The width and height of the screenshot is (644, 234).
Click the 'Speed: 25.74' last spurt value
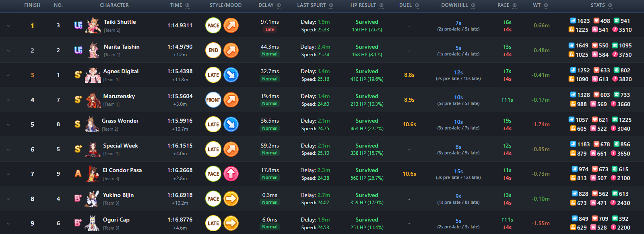click(x=315, y=55)
